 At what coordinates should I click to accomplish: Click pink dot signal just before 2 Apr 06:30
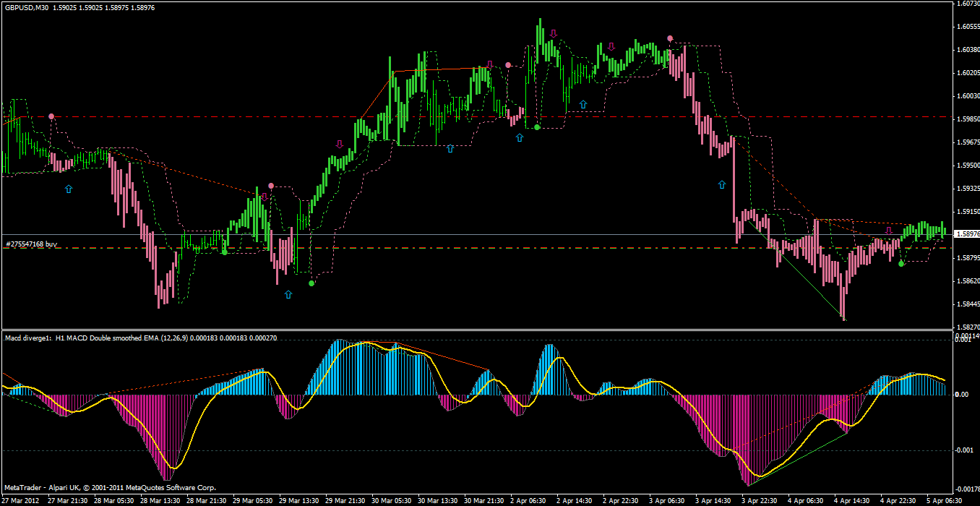[508, 65]
